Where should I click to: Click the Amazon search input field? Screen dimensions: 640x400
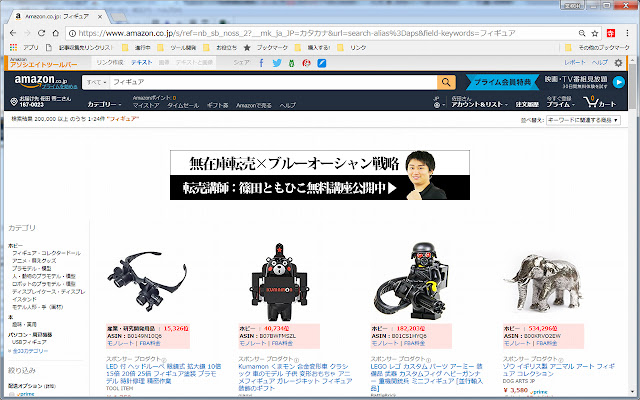[273, 82]
